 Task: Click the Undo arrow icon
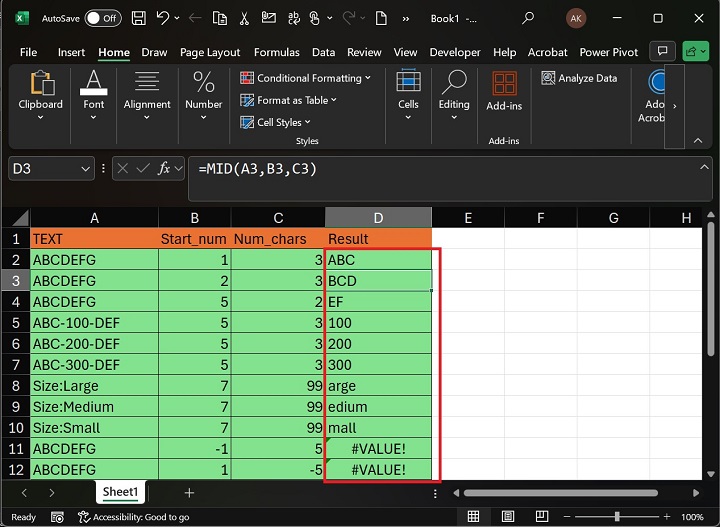point(164,18)
